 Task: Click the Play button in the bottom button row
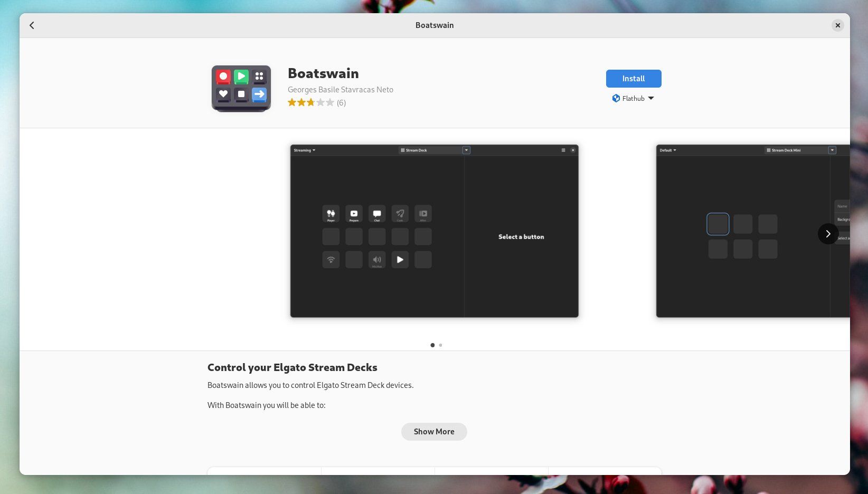[x=400, y=259]
